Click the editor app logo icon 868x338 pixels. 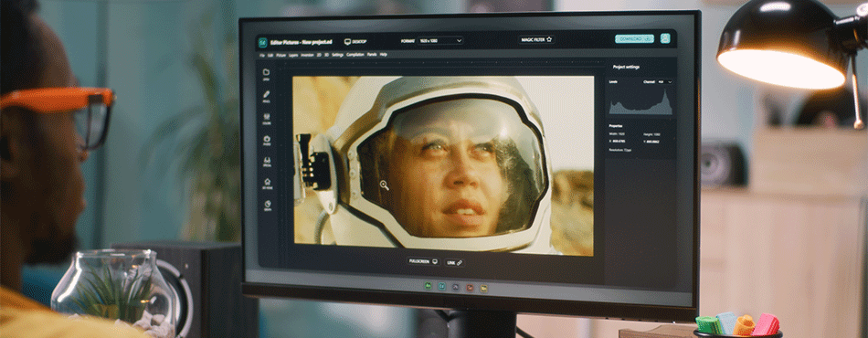coord(263,42)
